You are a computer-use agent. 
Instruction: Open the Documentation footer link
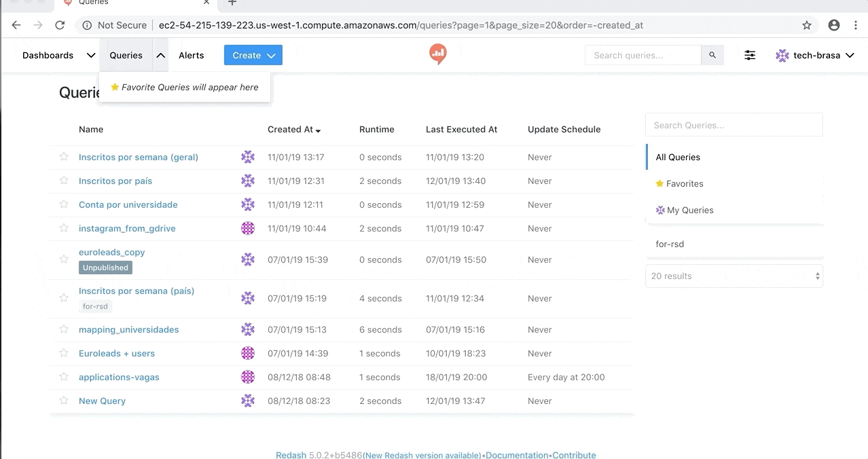click(x=516, y=455)
